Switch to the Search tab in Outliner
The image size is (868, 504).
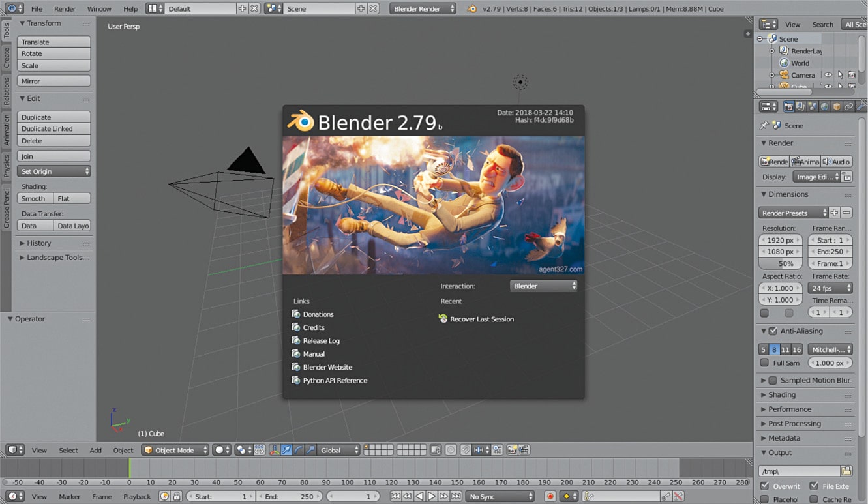coord(822,24)
